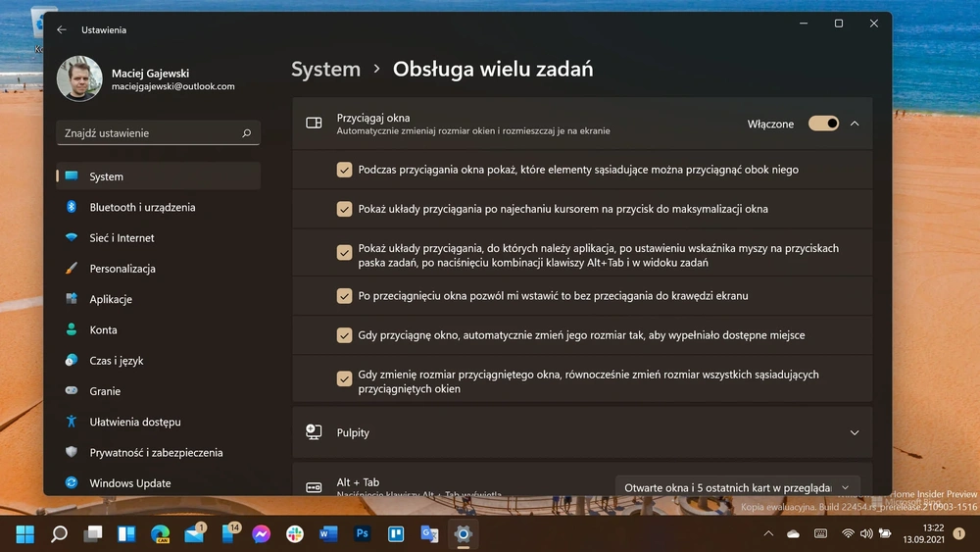The width and height of the screenshot is (980, 552).
Task: Open the Alt + Tab dropdown 'Otwarte okna'
Action: coord(738,487)
